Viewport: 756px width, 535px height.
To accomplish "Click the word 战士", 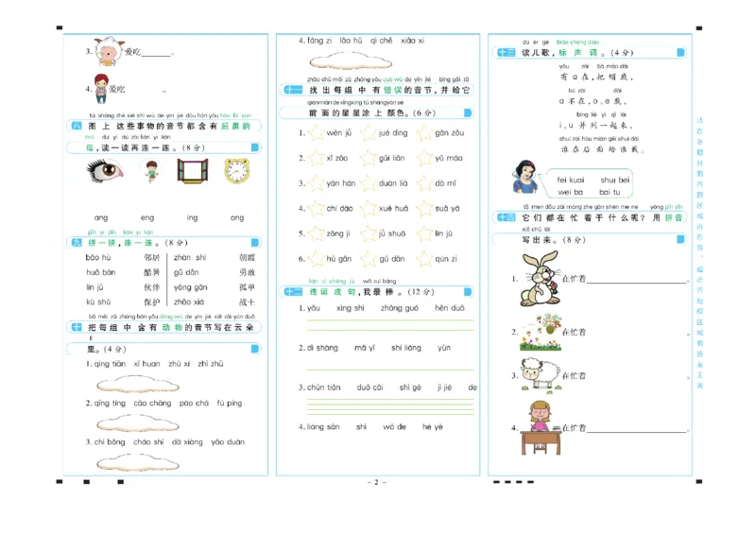I will point(247,302).
